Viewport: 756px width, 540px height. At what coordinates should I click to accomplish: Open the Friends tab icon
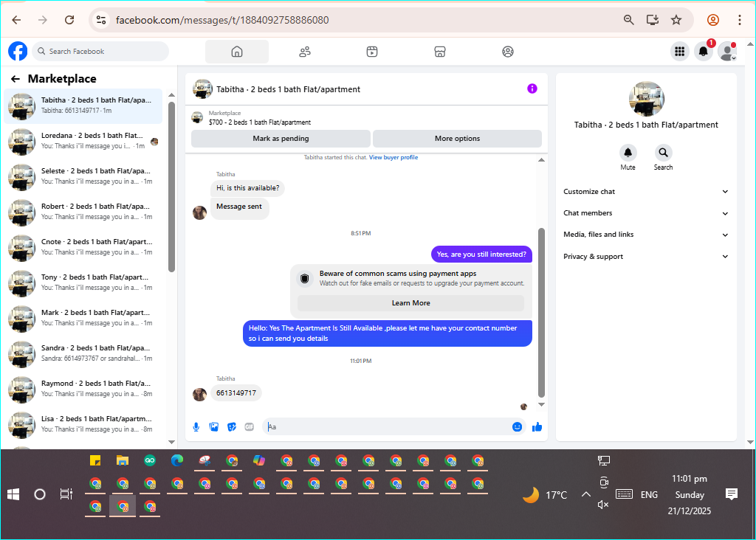tap(305, 52)
